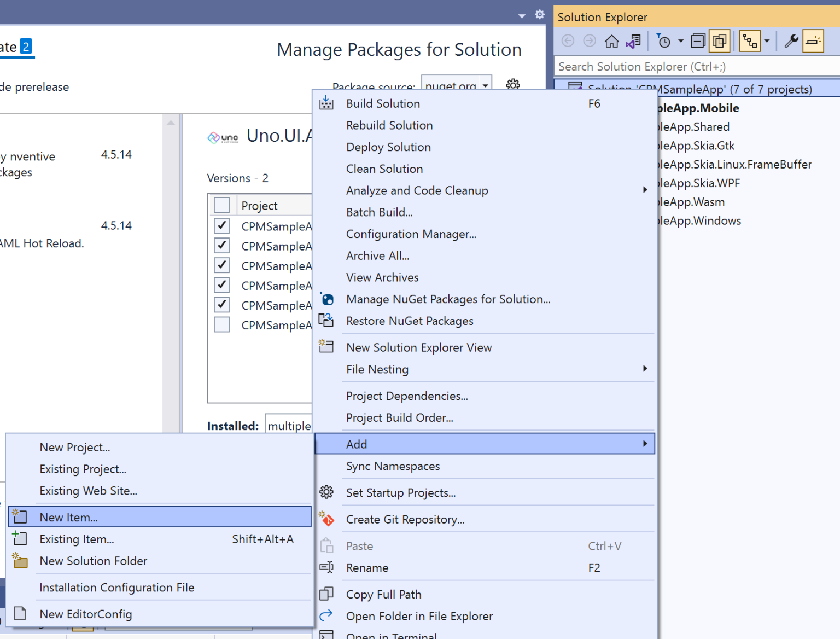
Task: Open the solution views dropdown arrow
Action: (x=768, y=41)
